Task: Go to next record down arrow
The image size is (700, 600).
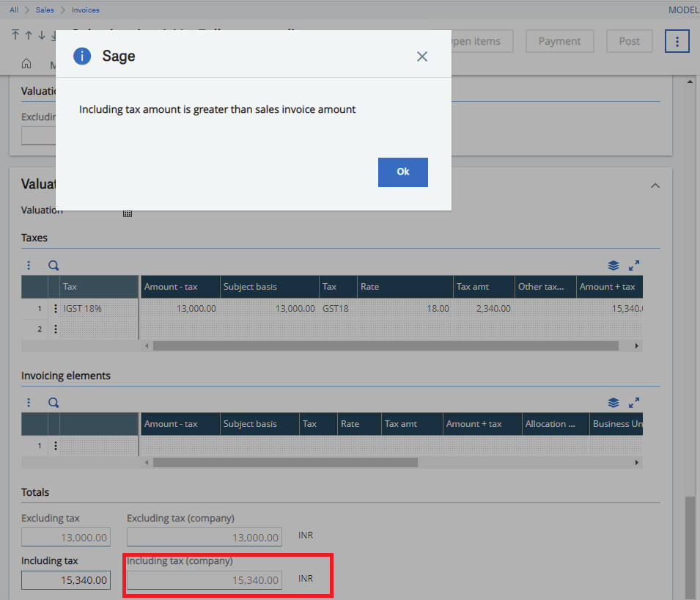Action: click(x=42, y=35)
